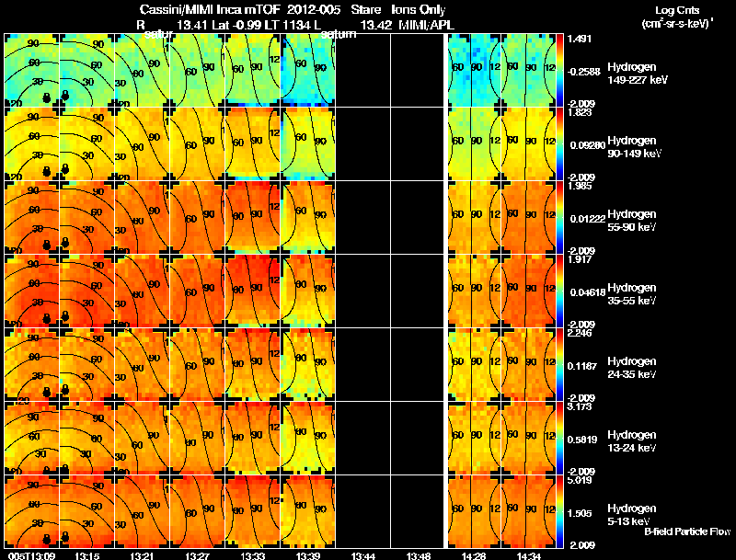
Task: Open the 55-90 keV panel at 13:15
Action: pyautogui.click(x=86, y=218)
